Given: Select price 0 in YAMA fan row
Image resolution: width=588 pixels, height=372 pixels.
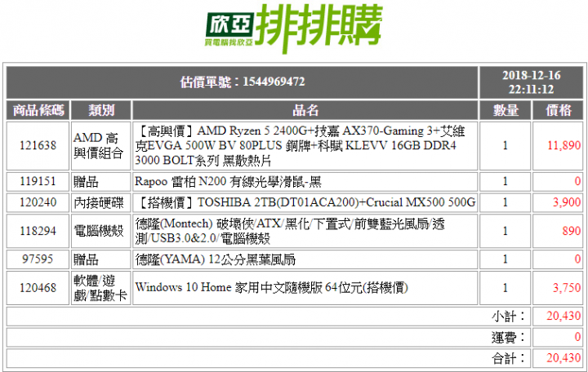Looking at the screenshot, I should pyautogui.click(x=577, y=259).
